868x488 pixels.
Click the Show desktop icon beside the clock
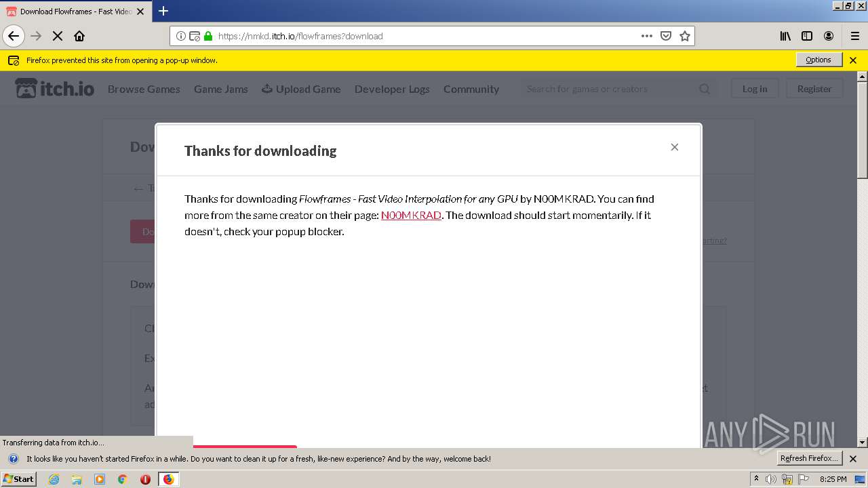[x=860, y=479]
